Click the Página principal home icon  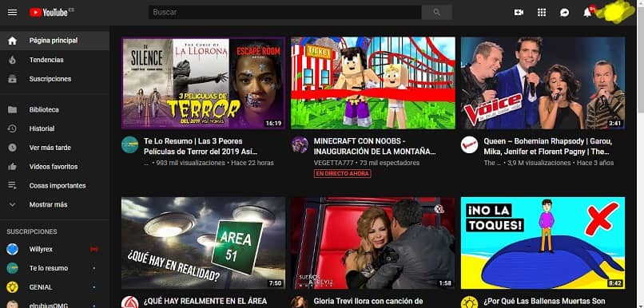[12, 41]
